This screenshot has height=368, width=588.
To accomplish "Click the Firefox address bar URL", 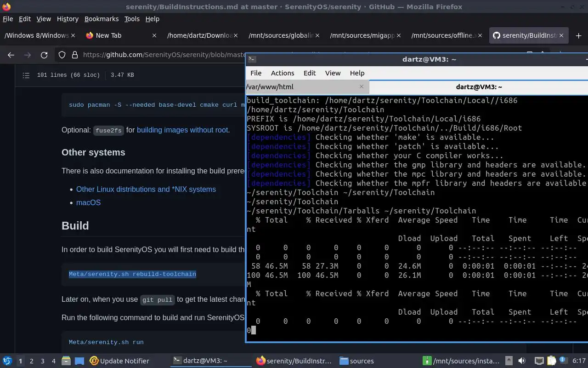I will pyautogui.click(x=164, y=55).
